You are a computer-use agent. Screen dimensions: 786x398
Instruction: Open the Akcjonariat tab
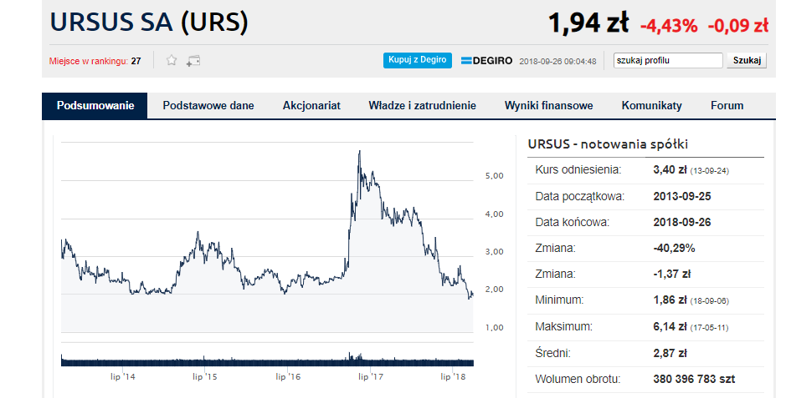pyautogui.click(x=311, y=106)
